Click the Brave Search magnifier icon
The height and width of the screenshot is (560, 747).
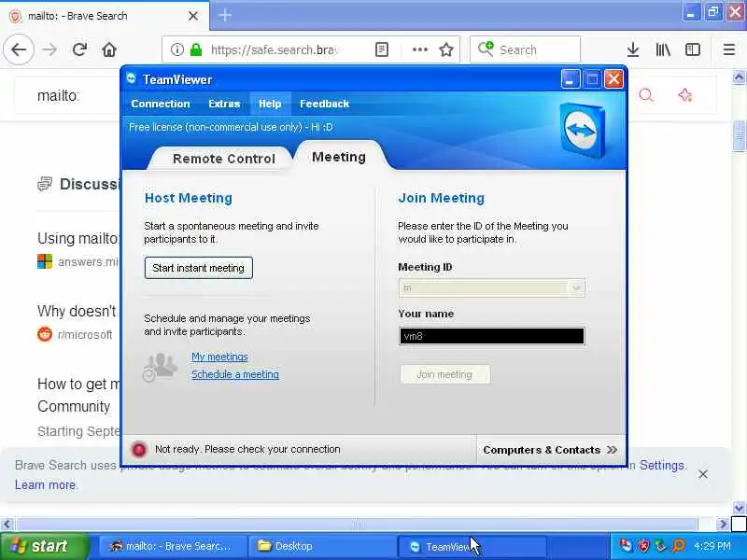[x=646, y=95]
